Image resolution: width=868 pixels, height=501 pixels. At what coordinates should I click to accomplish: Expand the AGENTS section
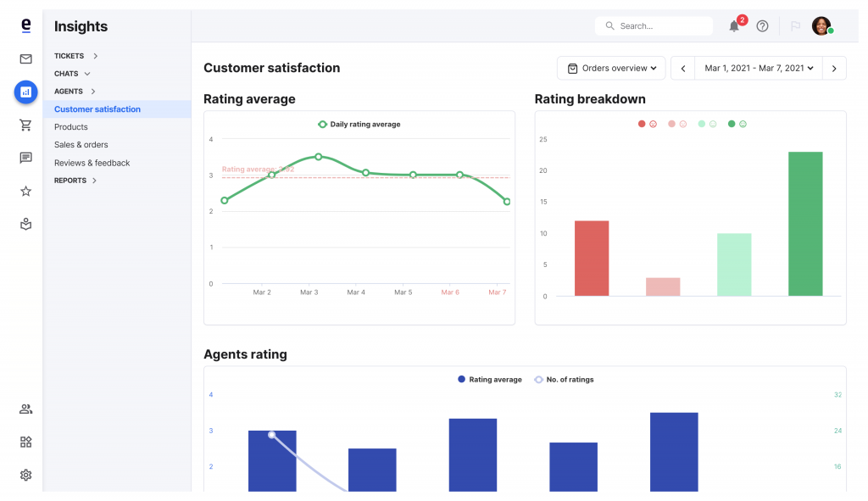point(75,92)
